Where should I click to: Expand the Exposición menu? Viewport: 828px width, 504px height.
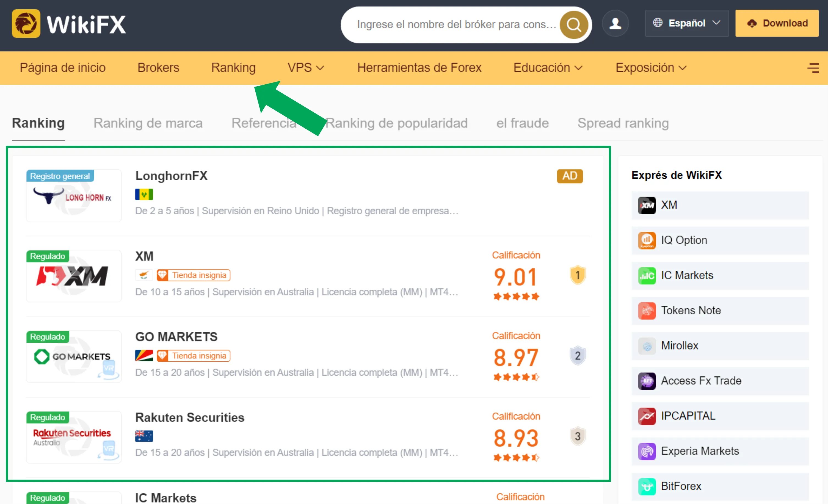[x=651, y=68]
